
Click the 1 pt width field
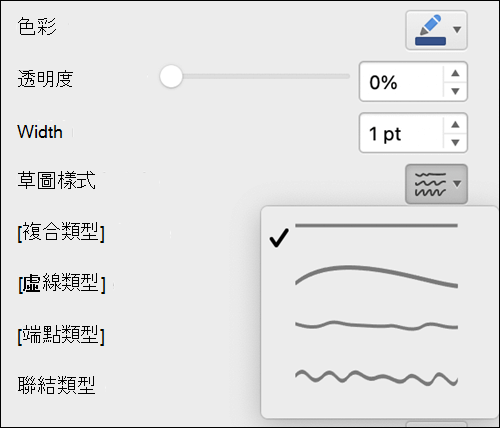tap(401, 133)
